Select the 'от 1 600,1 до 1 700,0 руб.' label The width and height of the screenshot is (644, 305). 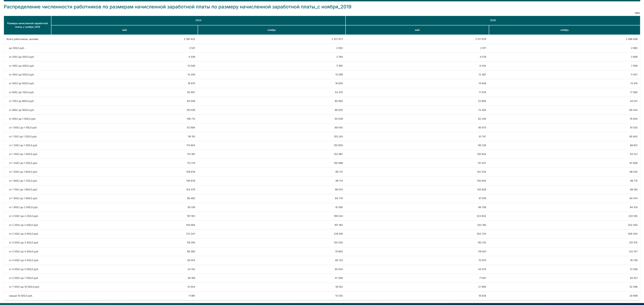pos(23,181)
